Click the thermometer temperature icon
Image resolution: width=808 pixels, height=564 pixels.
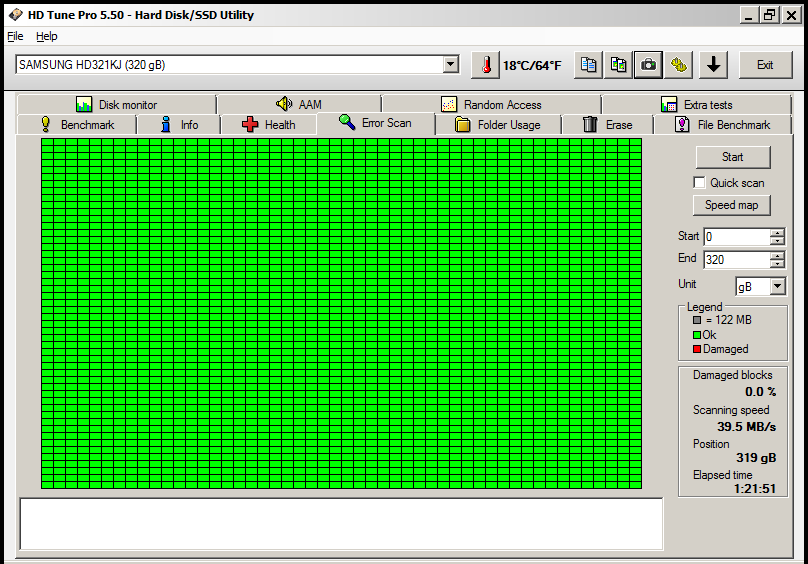click(485, 65)
